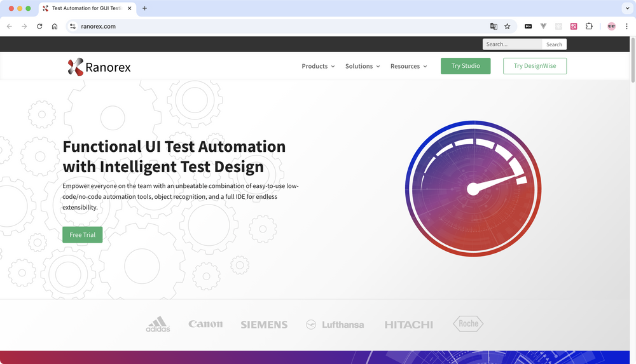Open the Extensions puzzle icon
Viewport: 636px width, 364px height.
589,26
